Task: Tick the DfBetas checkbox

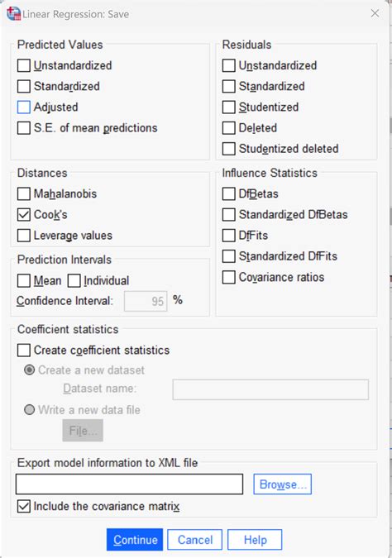Action: pyautogui.click(x=228, y=194)
